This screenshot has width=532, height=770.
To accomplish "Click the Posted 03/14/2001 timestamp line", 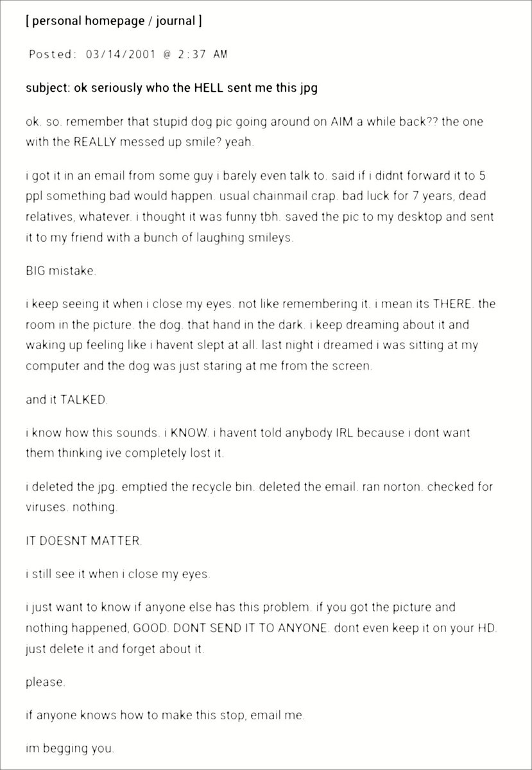I will [x=128, y=55].
